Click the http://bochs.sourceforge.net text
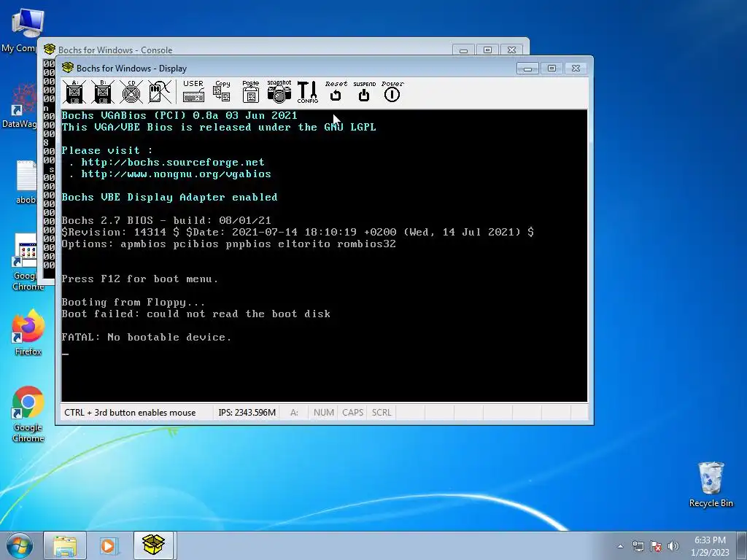 tap(173, 163)
